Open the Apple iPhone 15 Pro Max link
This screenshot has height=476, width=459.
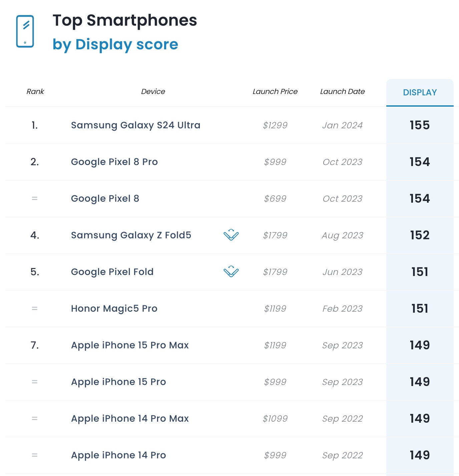[130, 345]
